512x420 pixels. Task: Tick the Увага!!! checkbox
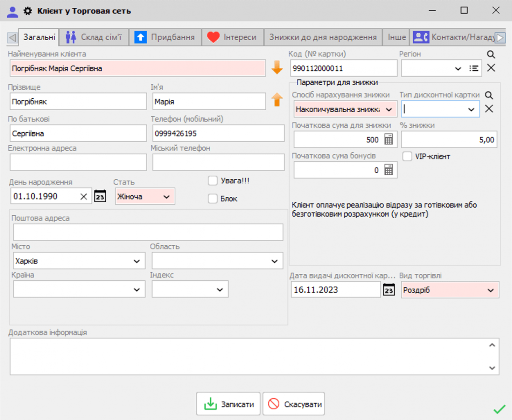click(x=213, y=181)
